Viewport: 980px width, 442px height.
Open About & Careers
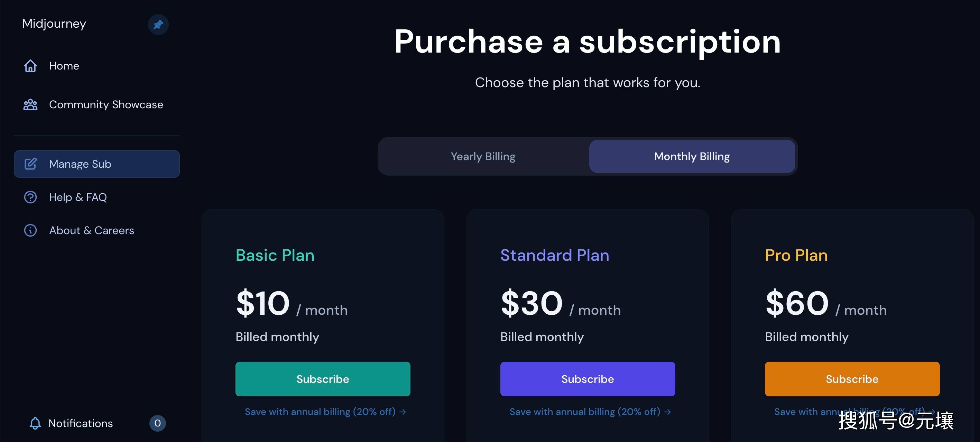click(x=91, y=230)
